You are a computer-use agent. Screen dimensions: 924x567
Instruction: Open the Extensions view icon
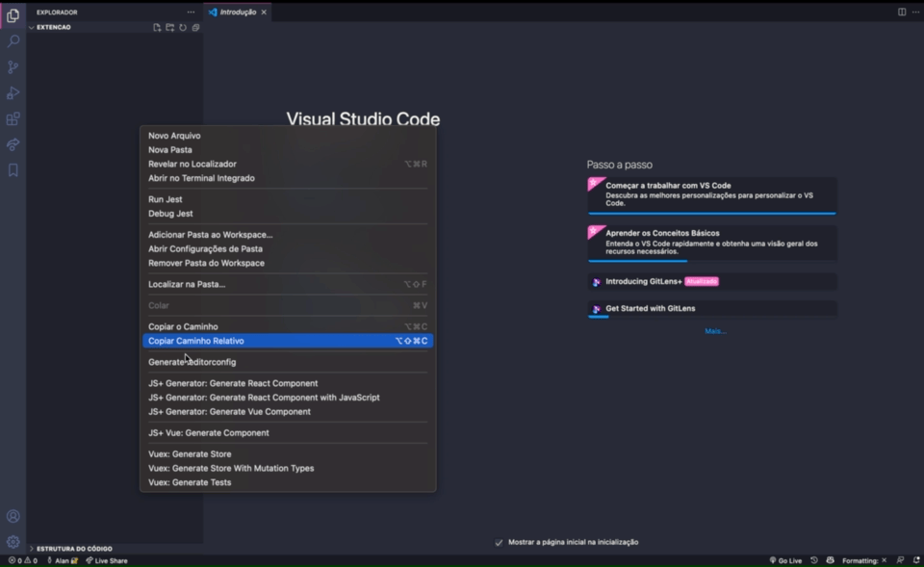click(13, 119)
